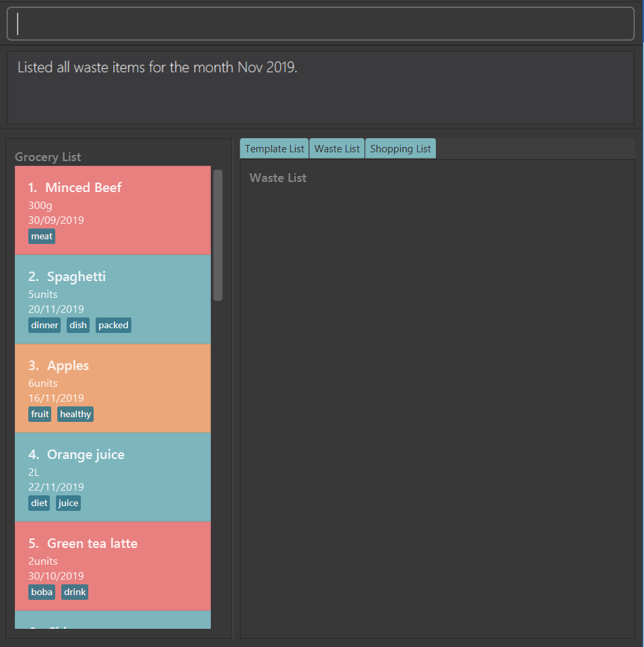Click the fruit tag on Apples
This screenshot has width=644, height=647.
40,414
